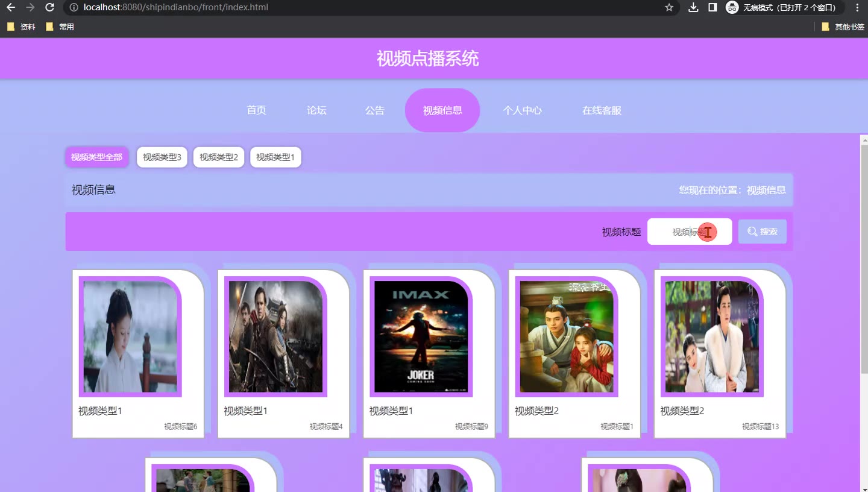
Task: Open video thumbnail for 视频标题1
Action: pyautogui.click(x=567, y=336)
